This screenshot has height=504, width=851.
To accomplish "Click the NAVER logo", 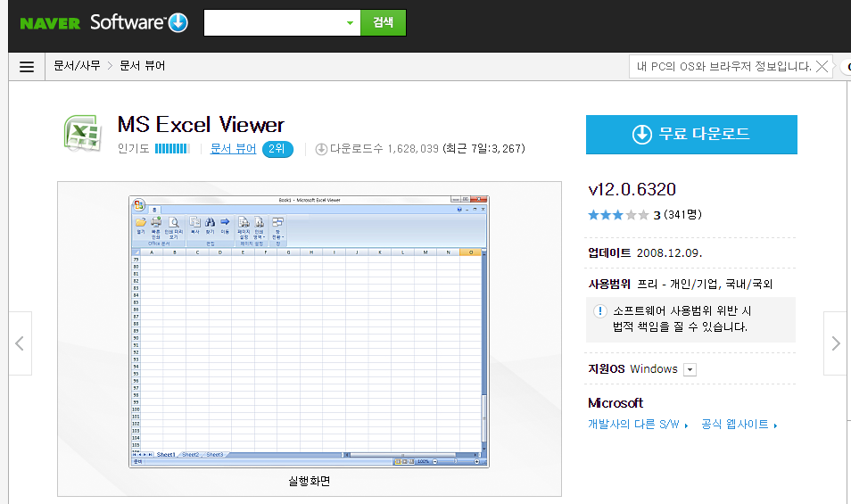I will tap(50, 23).
